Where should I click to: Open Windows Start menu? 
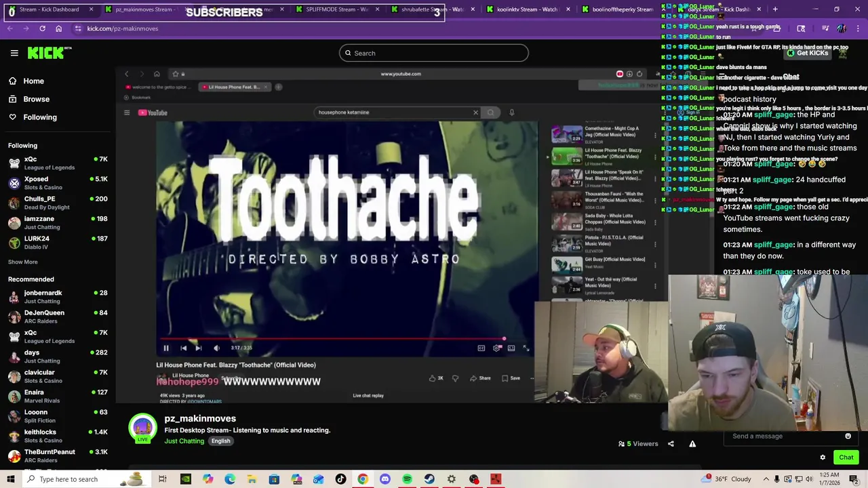pos(10,479)
